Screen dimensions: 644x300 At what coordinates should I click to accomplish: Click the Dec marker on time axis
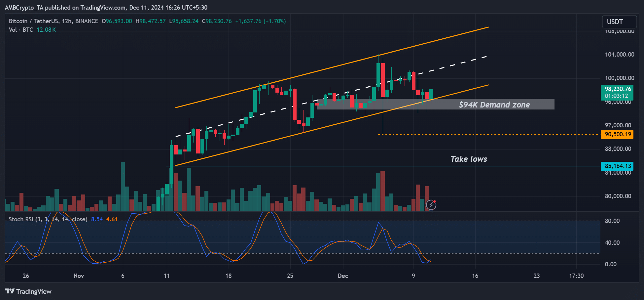[x=343, y=276]
